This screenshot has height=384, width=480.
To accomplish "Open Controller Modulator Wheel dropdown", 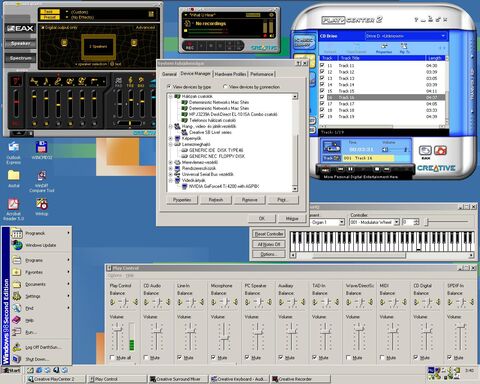I will 397,222.
